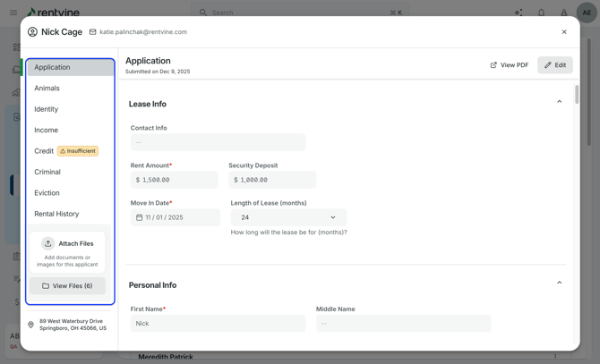Switch to the Animals tab
The image size is (600, 364).
47,89
